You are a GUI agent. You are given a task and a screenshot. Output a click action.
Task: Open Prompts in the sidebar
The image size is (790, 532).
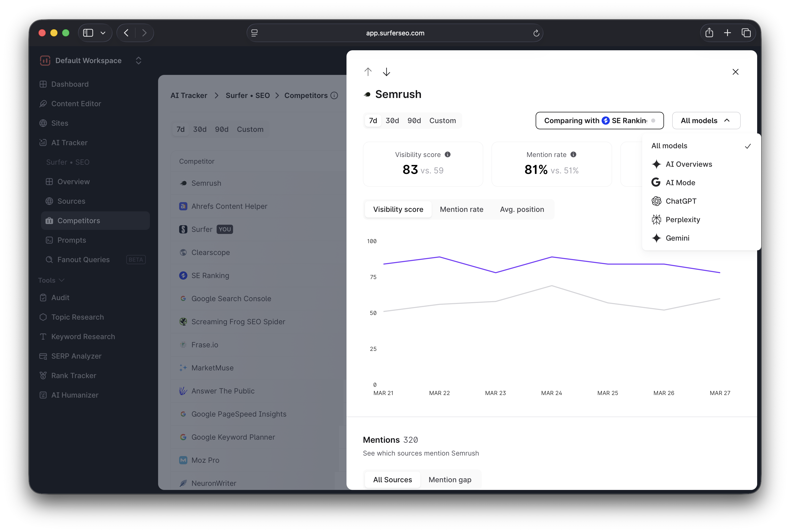[72, 240]
